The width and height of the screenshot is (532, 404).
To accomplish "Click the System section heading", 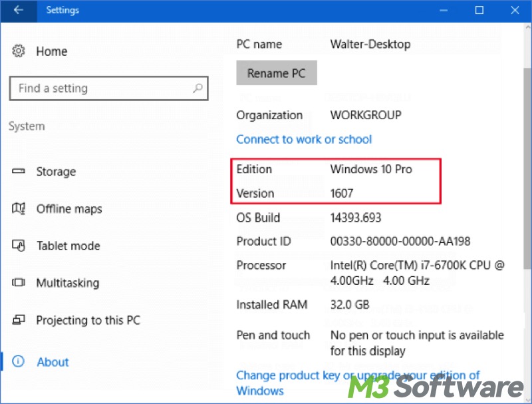I will click(27, 126).
